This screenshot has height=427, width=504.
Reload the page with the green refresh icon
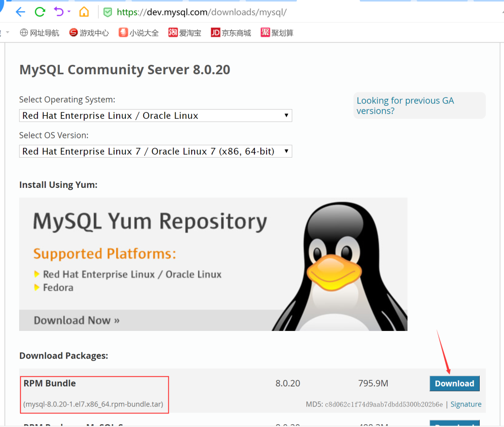pyautogui.click(x=40, y=12)
